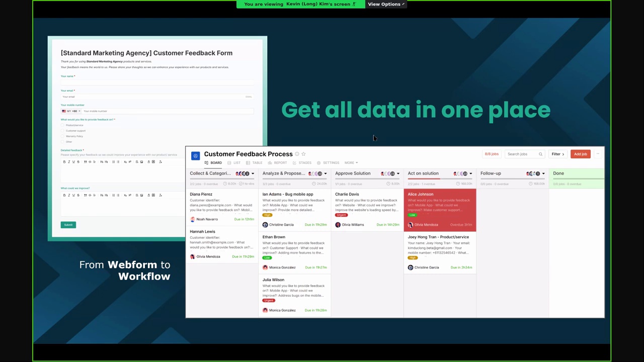Select Warranty Policy radio option

(63, 136)
